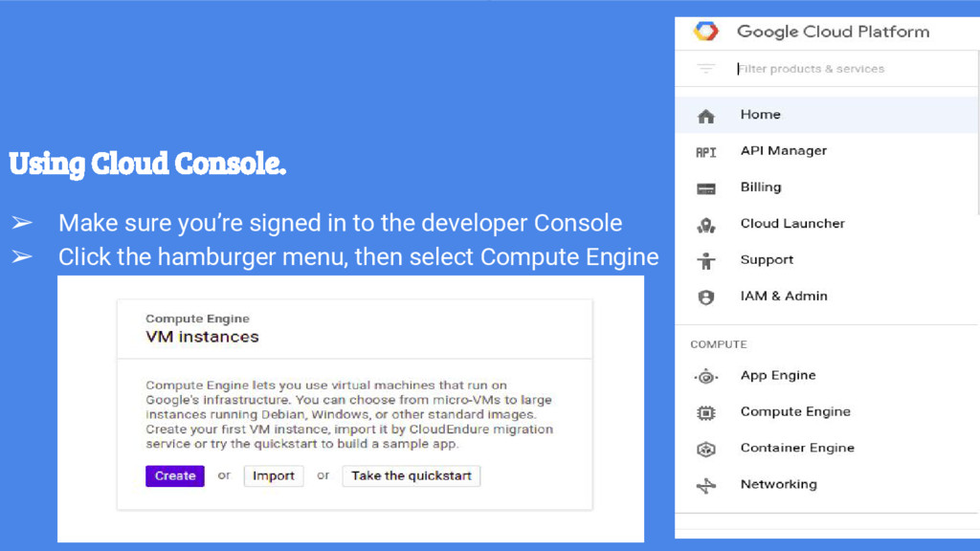Click the Container Engine cube icon
Image resolution: width=980 pixels, height=551 pixels.
[705, 449]
